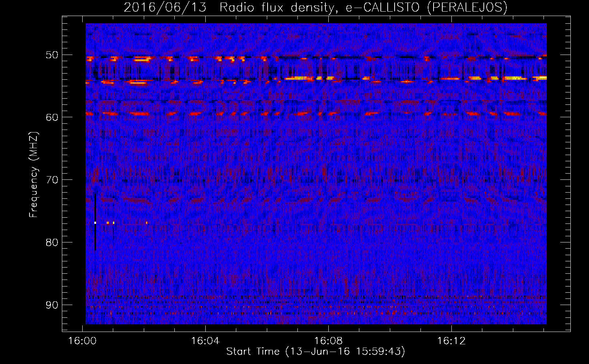Image resolution: width=589 pixels, height=364 pixels.
Task: Click the white spot at 77 MHz on the spectrogram
Action: pyautogui.click(x=95, y=222)
